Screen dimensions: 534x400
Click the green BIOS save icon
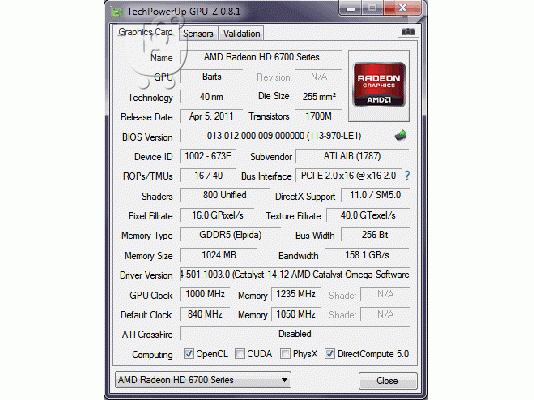click(x=401, y=135)
